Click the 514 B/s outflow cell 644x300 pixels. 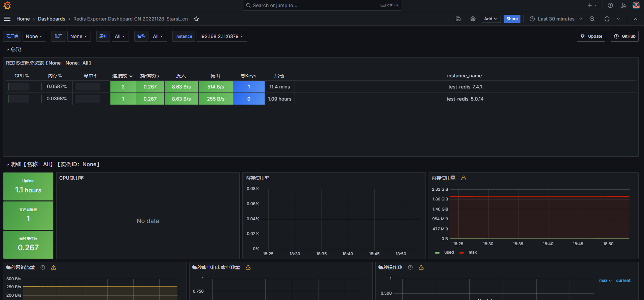click(216, 87)
